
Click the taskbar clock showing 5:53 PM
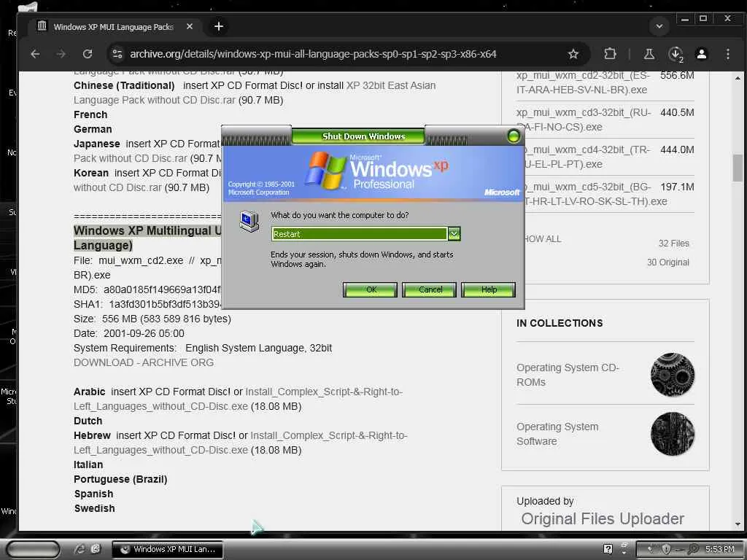(x=719, y=549)
